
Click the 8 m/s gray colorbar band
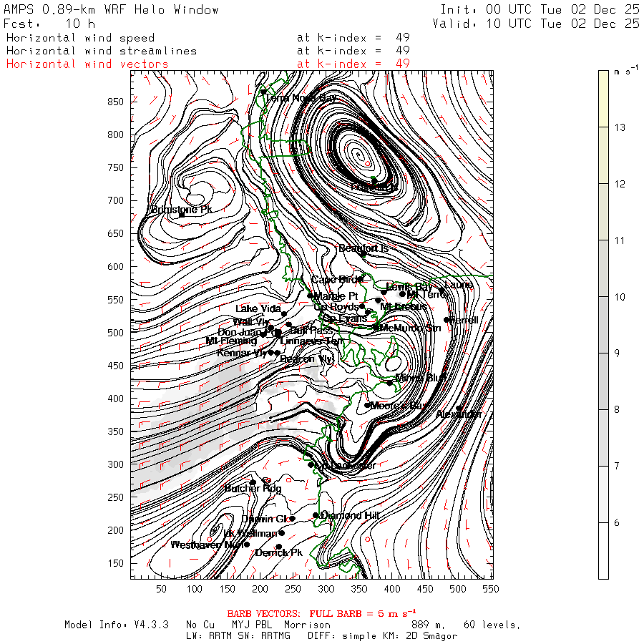[603, 381]
